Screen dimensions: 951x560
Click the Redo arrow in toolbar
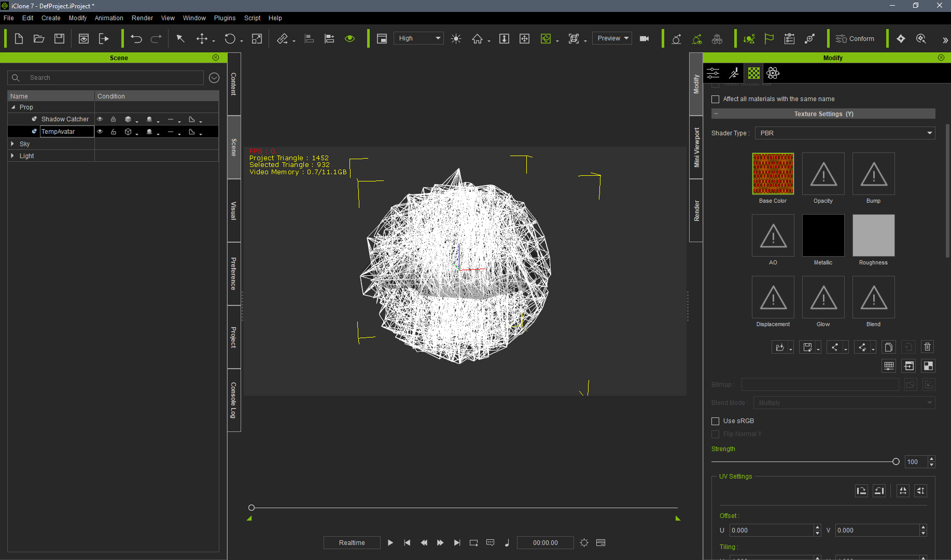[x=156, y=39]
